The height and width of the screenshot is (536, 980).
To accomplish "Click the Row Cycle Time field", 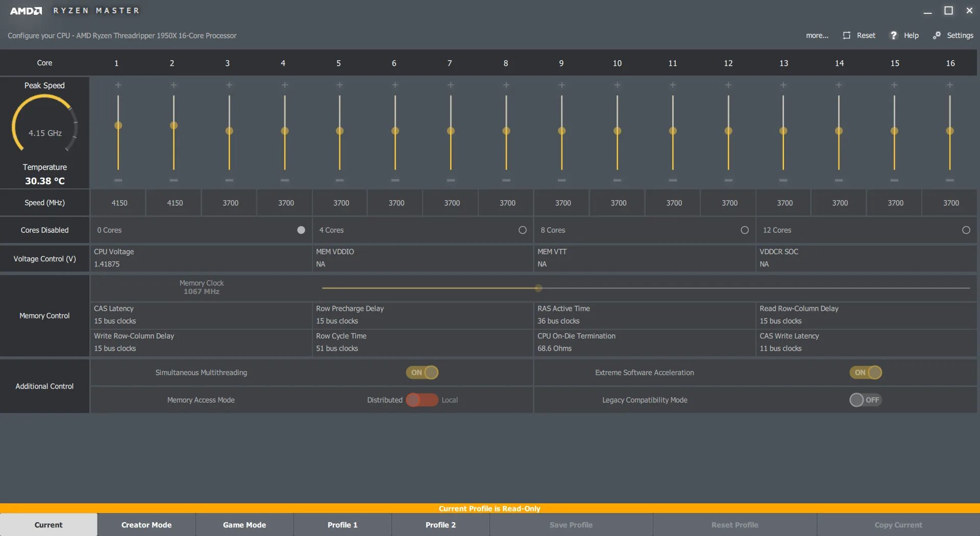I will (x=423, y=343).
